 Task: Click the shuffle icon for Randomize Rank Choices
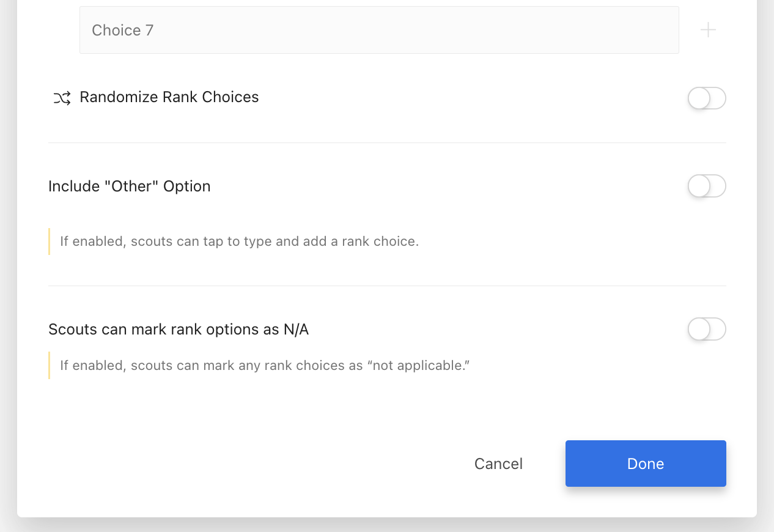(x=62, y=98)
